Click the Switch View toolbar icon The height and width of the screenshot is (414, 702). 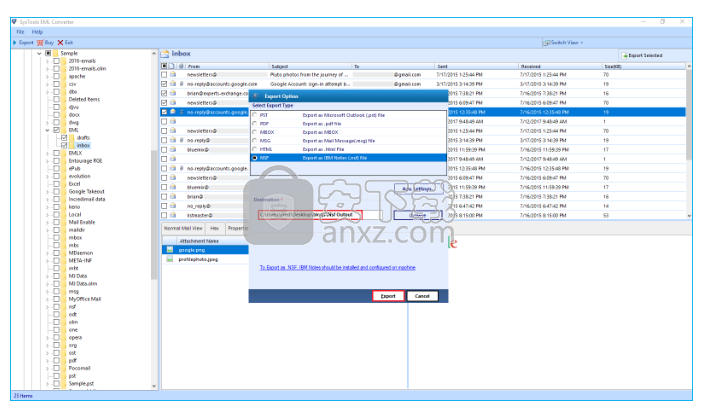[546, 43]
